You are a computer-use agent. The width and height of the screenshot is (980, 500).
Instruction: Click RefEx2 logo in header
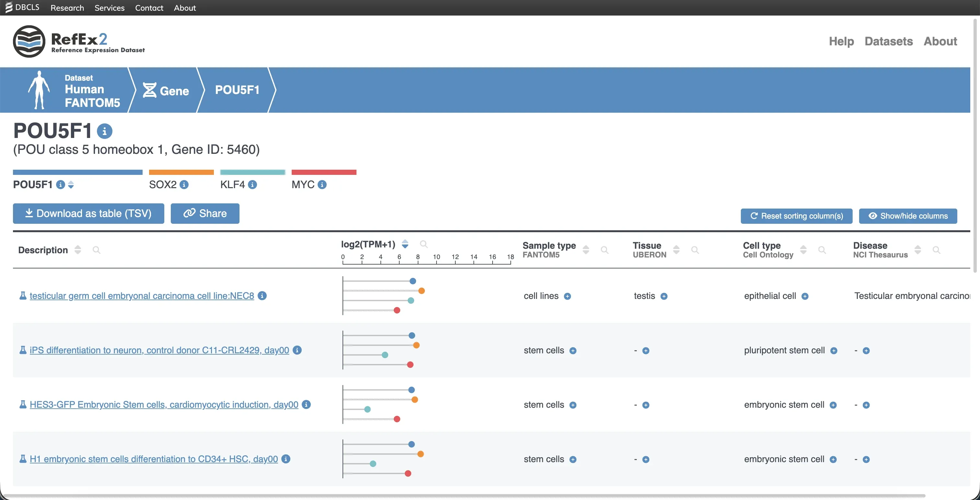79,41
